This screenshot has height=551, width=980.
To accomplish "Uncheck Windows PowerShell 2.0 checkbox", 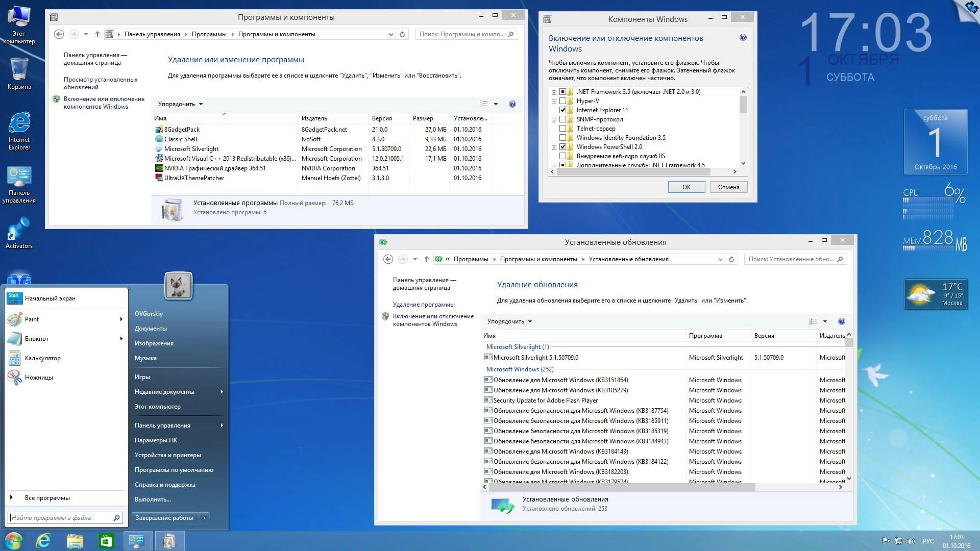I will [x=562, y=147].
